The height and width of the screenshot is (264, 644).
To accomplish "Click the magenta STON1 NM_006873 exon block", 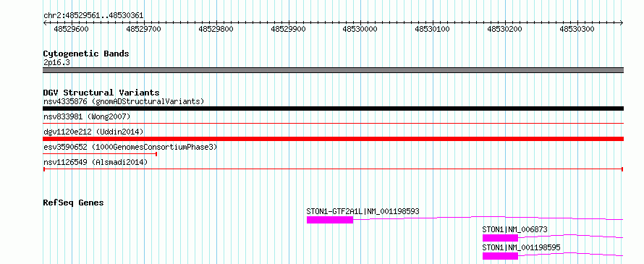I will [x=500, y=238].
